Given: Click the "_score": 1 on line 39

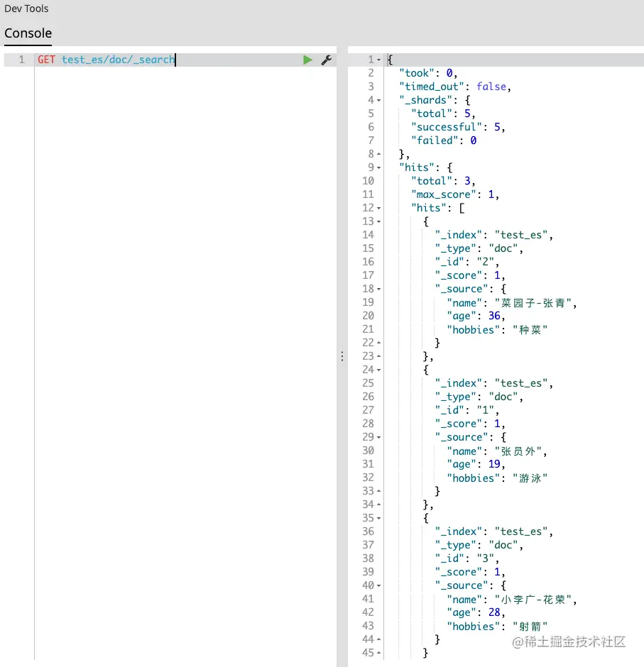Looking at the screenshot, I should pos(470,572).
